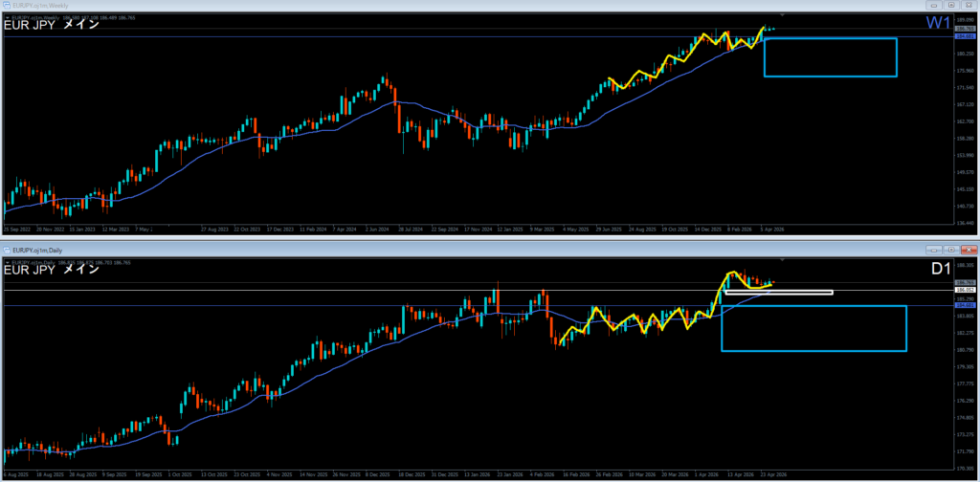Minimize the Daily chart window
Image resolution: width=980 pixels, height=482 pixels.
click(936, 249)
